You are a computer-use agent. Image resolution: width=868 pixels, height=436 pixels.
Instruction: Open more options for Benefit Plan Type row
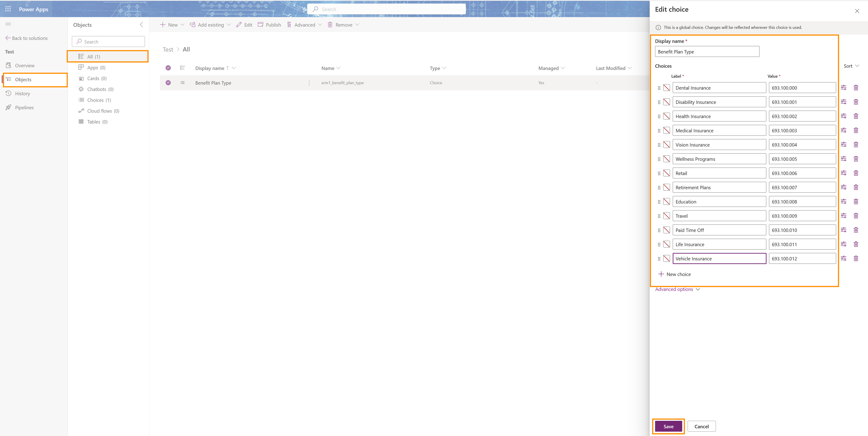[x=309, y=83]
